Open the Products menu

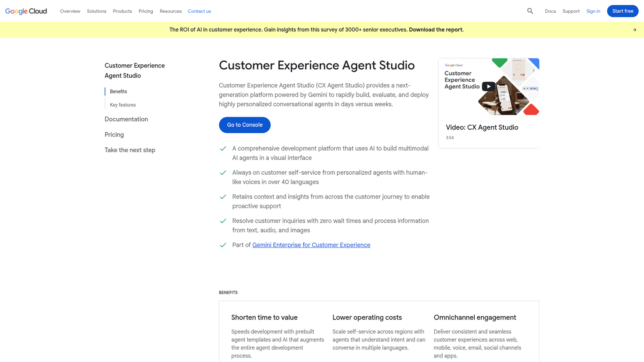click(122, 11)
